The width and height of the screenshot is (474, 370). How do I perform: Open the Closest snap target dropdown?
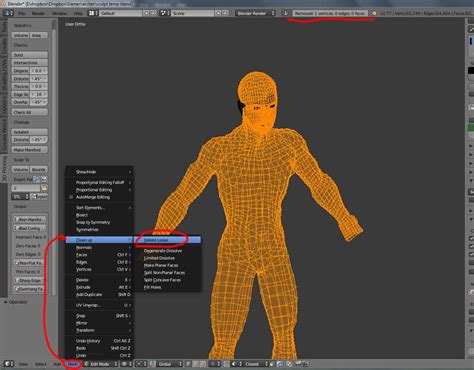tap(255, 364)
